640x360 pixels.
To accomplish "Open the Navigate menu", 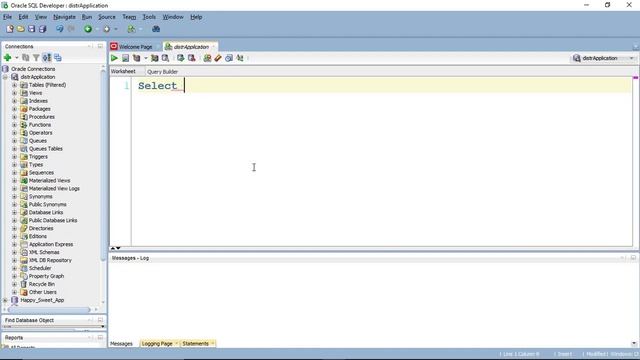I will click(x=64, y=17).
